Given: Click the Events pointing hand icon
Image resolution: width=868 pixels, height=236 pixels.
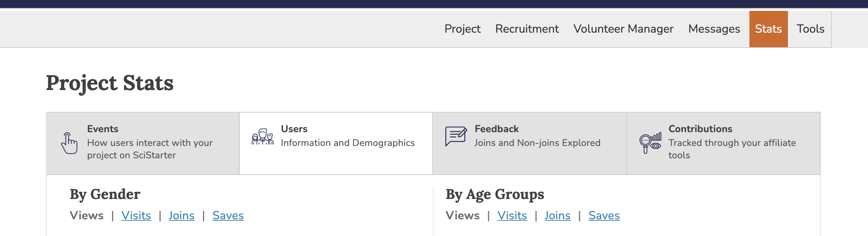Looking at the screenshot, I should 69,143.
